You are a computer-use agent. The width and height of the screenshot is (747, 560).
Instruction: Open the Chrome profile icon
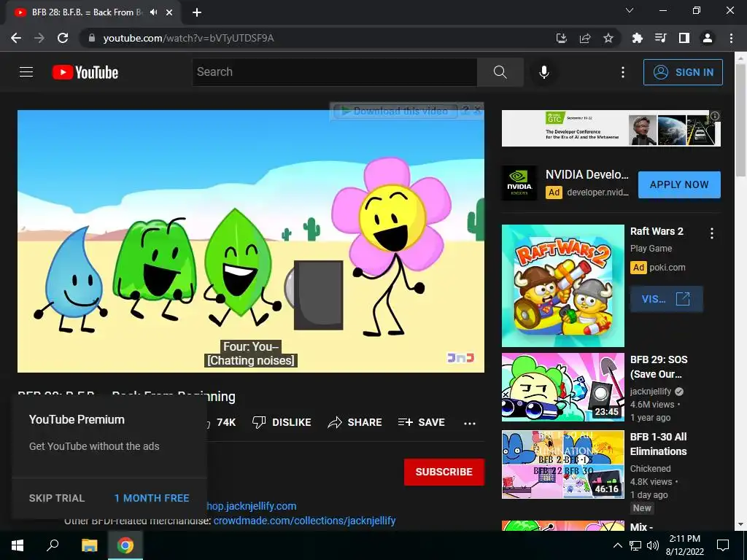[x=708, y=38]
